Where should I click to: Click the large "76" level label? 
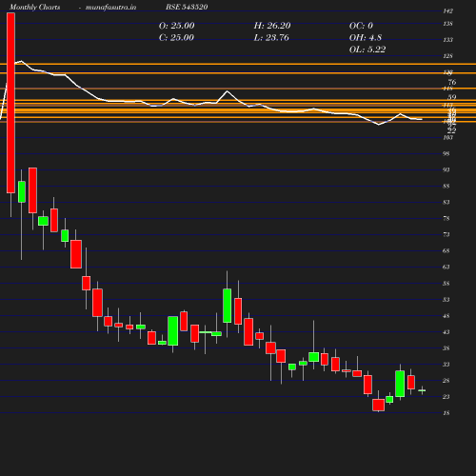coord(452,82)
